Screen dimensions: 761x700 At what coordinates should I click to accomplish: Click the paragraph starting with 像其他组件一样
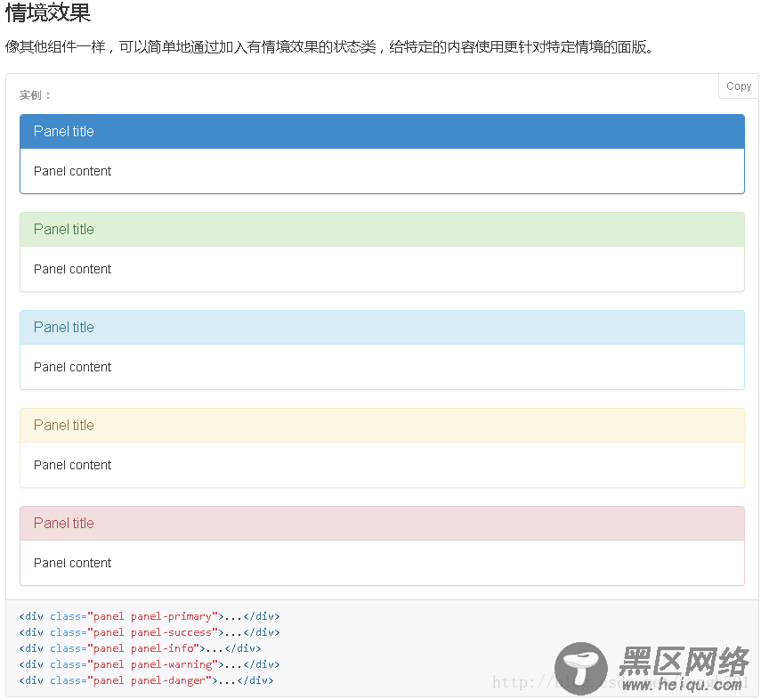[329, 47]
